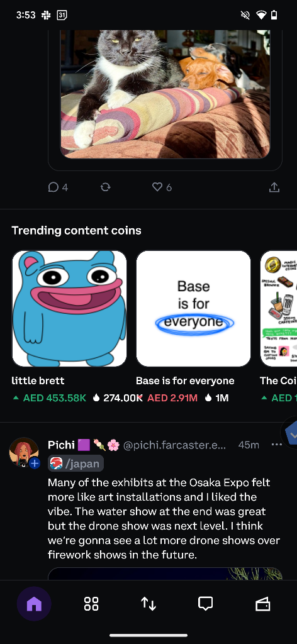Tap the Base is for everyone title

click(185, 380)
